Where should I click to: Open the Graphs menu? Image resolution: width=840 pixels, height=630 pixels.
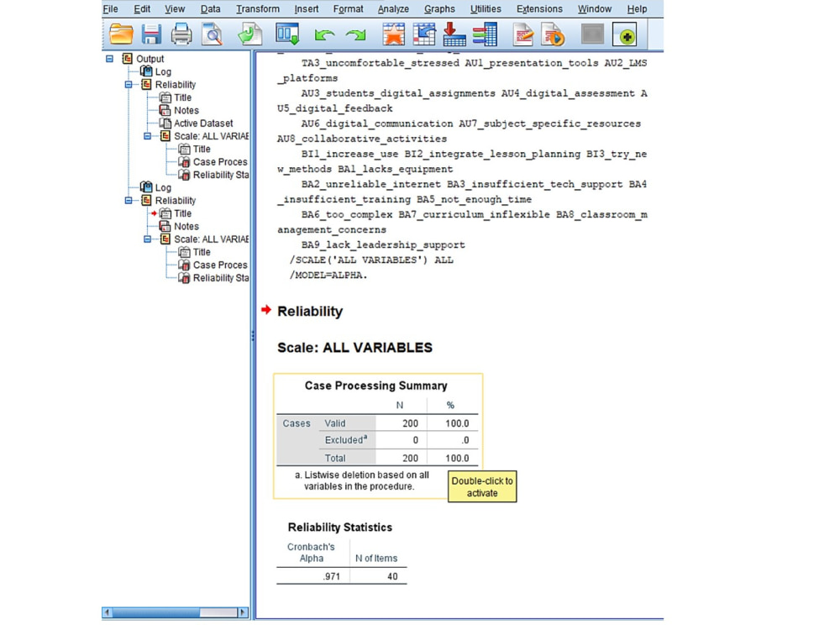440,9
